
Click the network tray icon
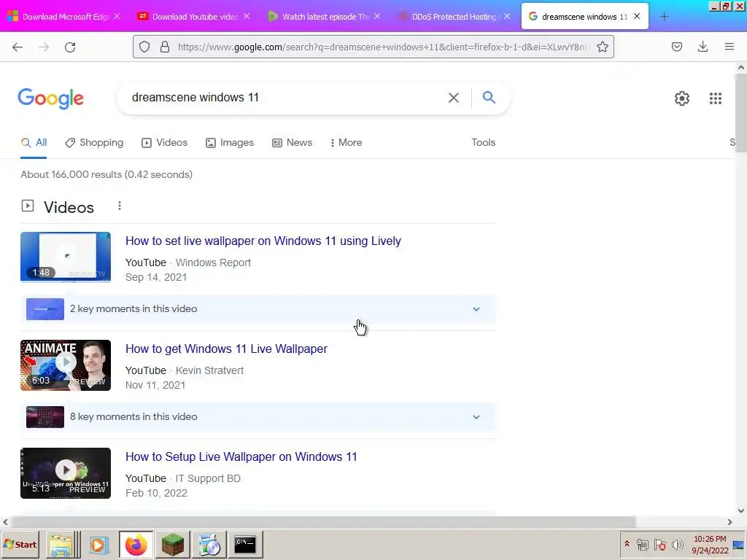[x=642, y=545]
